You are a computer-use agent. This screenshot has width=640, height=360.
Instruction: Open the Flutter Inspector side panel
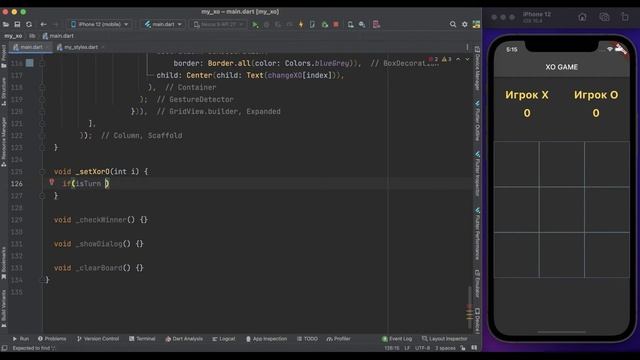coord(477,173)
